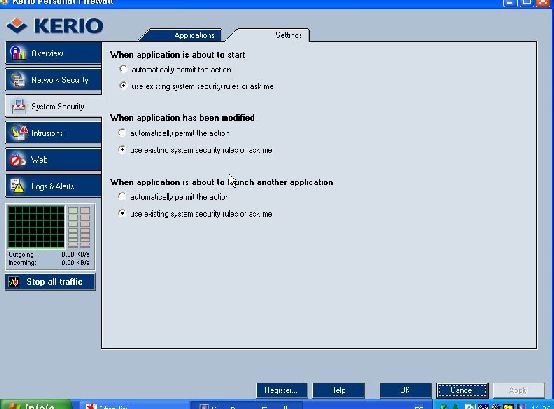Click the Help button
The width and height of the screenshot is (554, 409).
click(339, 390)
